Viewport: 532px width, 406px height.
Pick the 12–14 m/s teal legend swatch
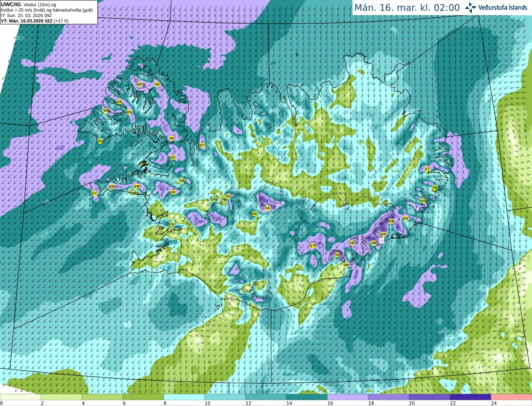[x=266, y=397]
